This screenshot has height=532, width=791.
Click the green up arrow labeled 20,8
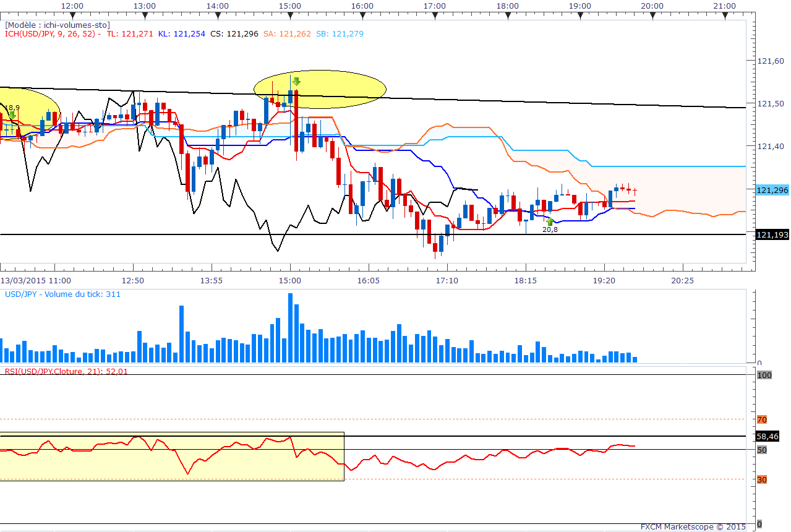550,220
